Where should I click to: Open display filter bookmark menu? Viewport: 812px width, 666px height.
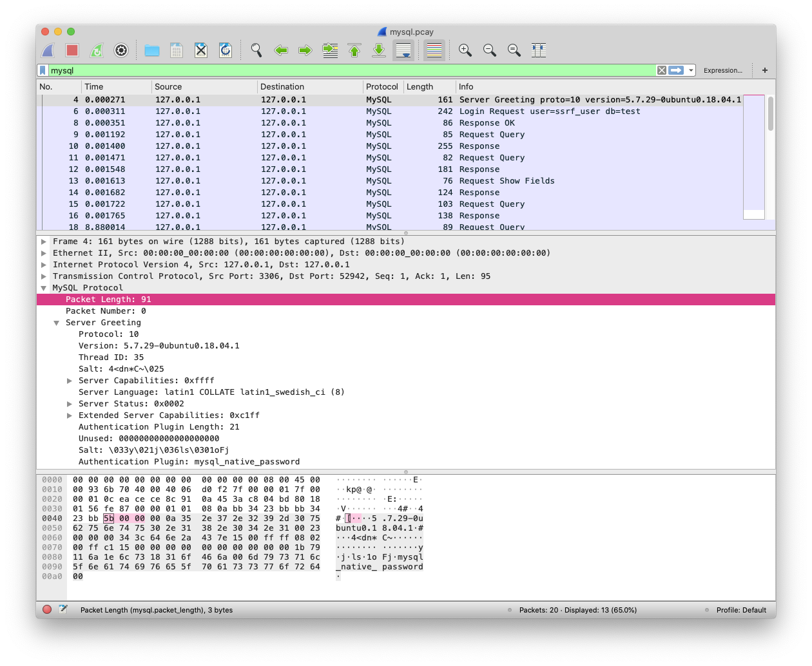click(43, 70)
